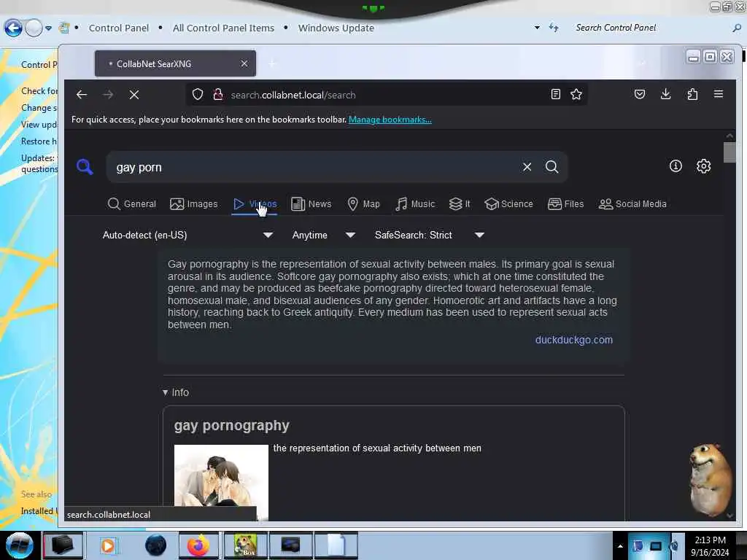
Task: Open the Pocket save icon
Action: [x=640, y=94]
